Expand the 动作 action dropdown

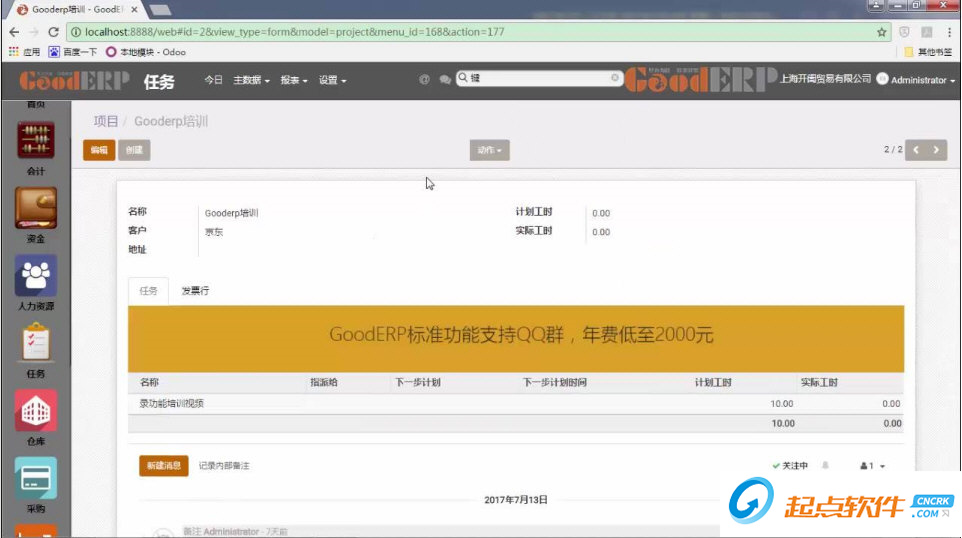point(489,150)
